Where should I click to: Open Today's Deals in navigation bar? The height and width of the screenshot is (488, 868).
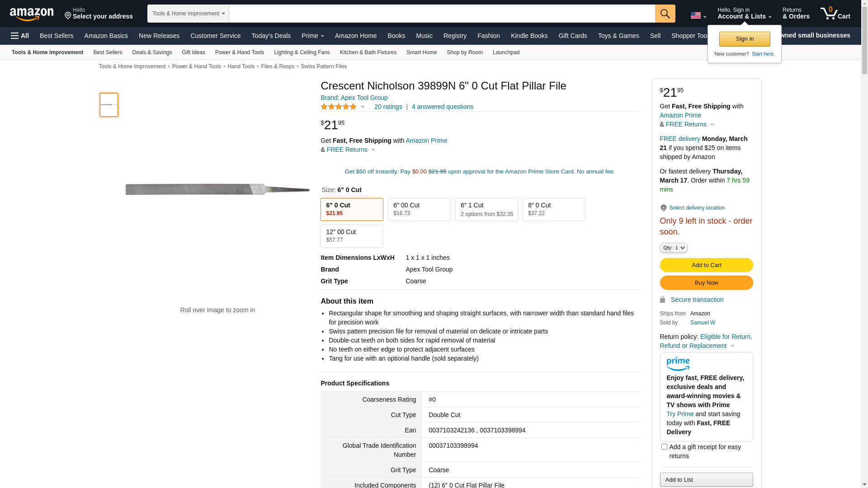[x=271, y=36]
